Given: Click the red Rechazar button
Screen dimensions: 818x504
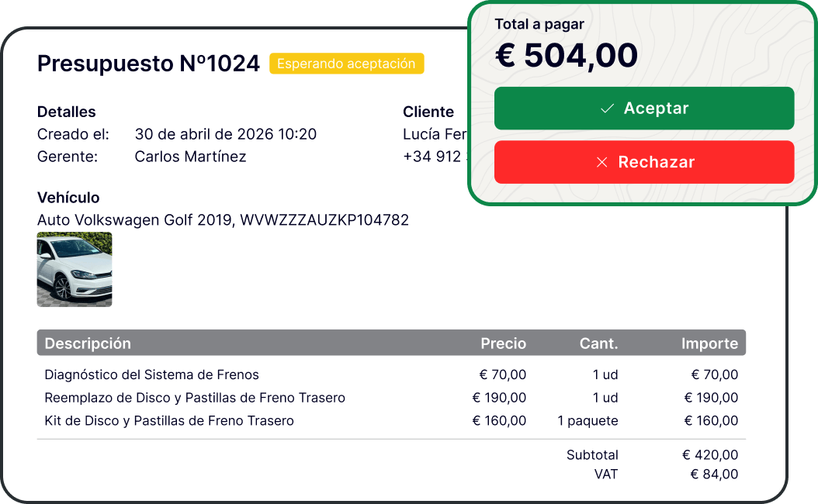Looking at the screenshot, I should 643,162.
